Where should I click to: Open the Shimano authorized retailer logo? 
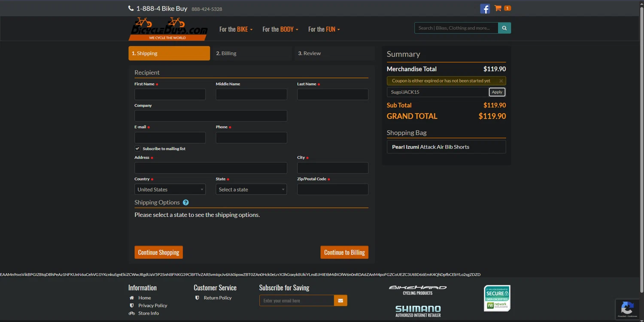[418, 311]
